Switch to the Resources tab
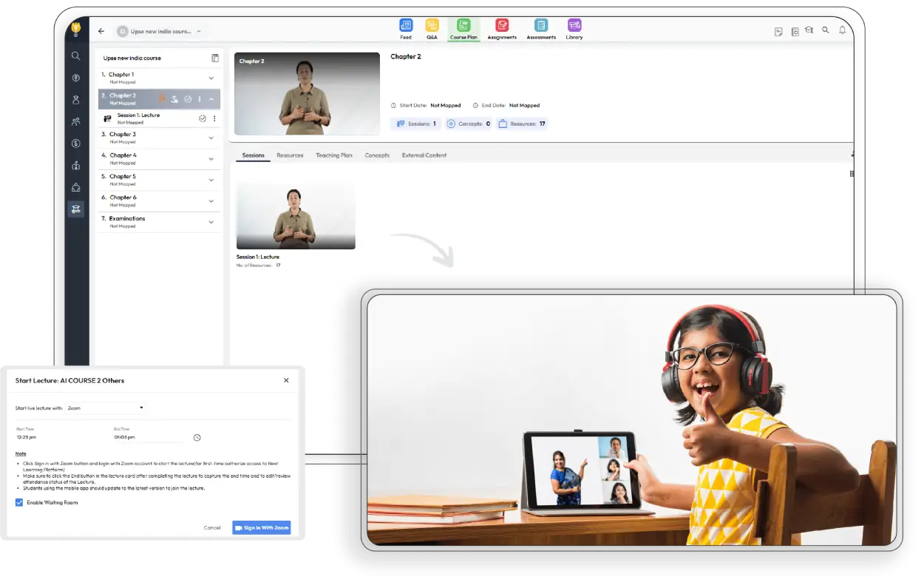The width and height of the screenshot is (924, 585). click(x=290, y=155)
